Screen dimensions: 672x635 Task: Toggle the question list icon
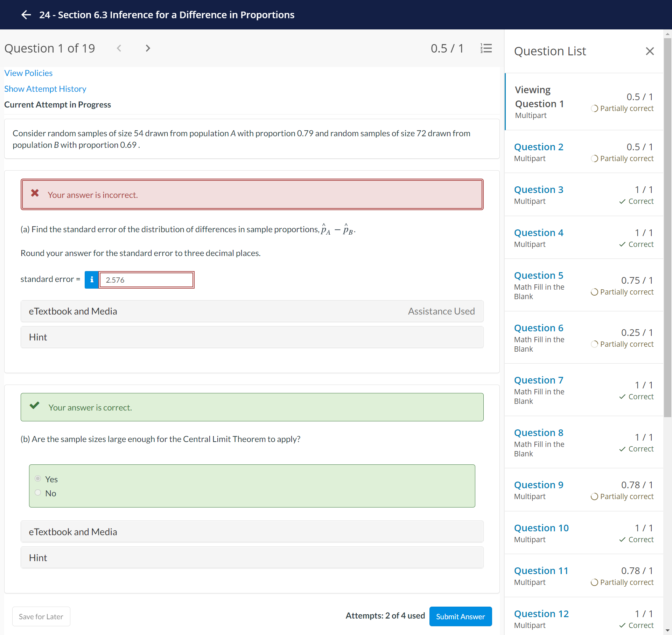coord(486,48)
